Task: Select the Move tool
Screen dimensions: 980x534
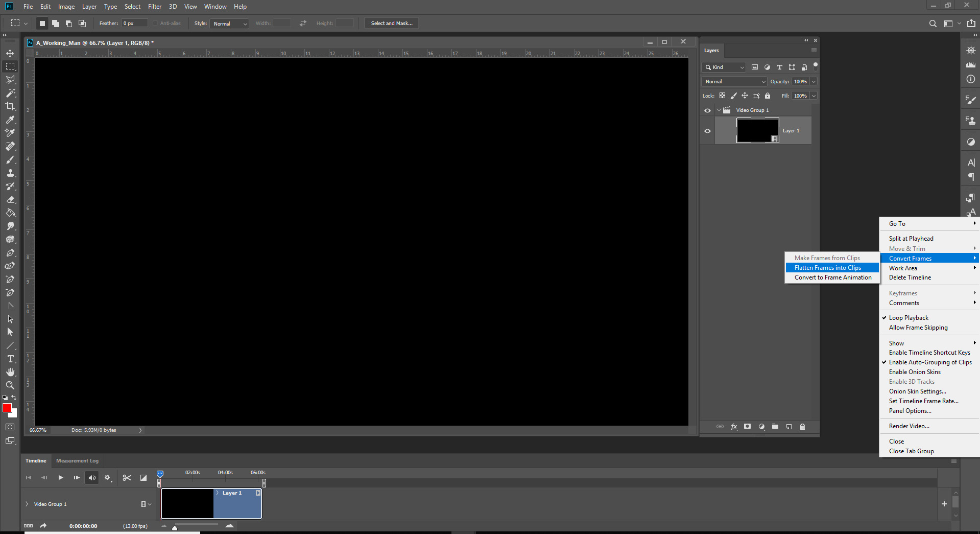Action: click(x=10, y=53)
